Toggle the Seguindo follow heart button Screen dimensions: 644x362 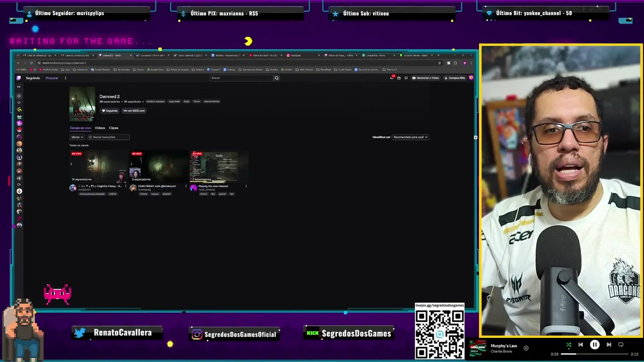point(110,111)
